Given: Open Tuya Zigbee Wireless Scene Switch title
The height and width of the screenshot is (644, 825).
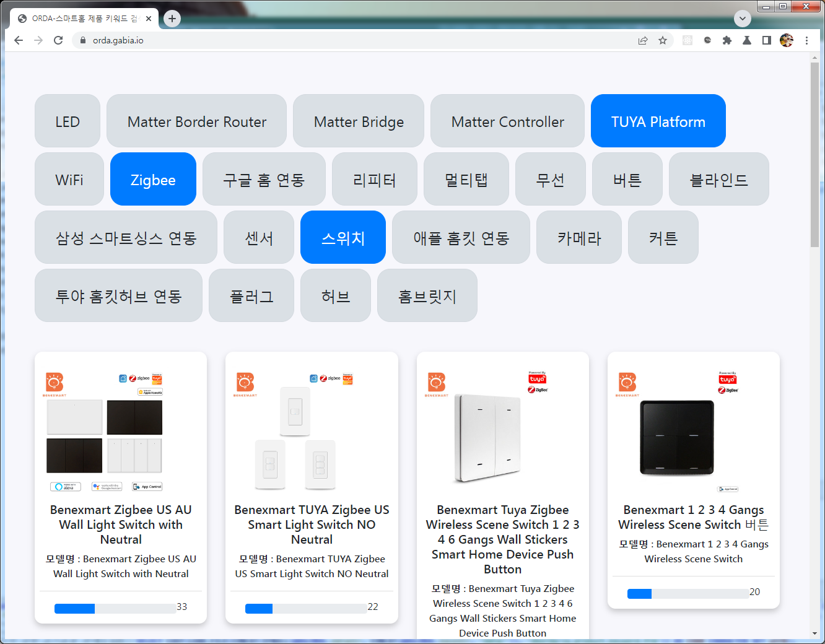Looking at the screenshot, I should point(503,539).
